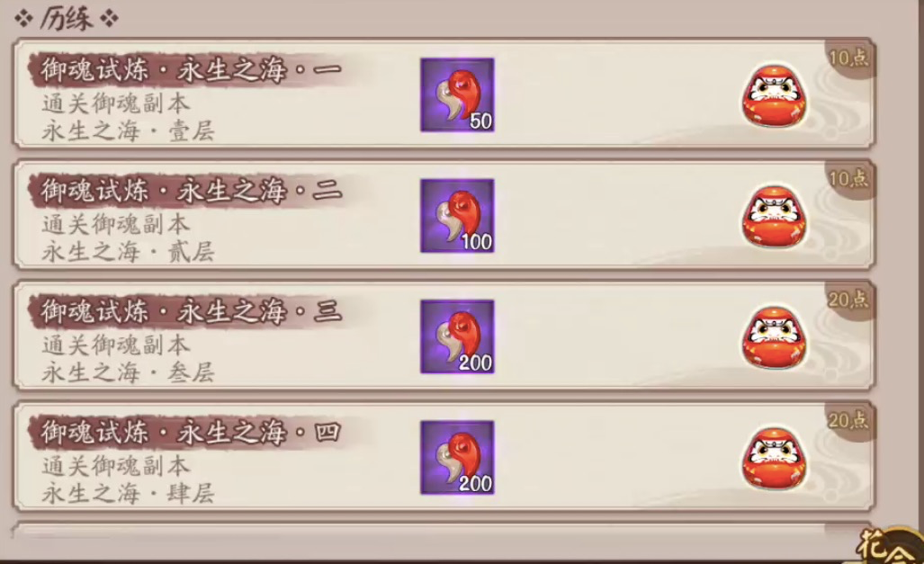Viewport: 924px width, 564px height.
Task: Select the 御魂试炼·永生之海·一 quest title
Action: point(191,70)
